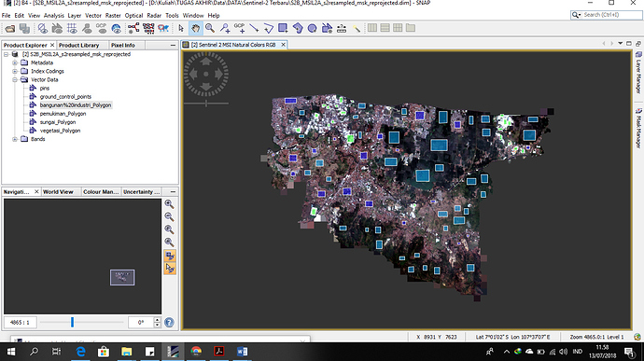The width and height of the screenshot is (644, 361).
Task: Toggle the Pin overlay
Action: click(x=87, y=28)
